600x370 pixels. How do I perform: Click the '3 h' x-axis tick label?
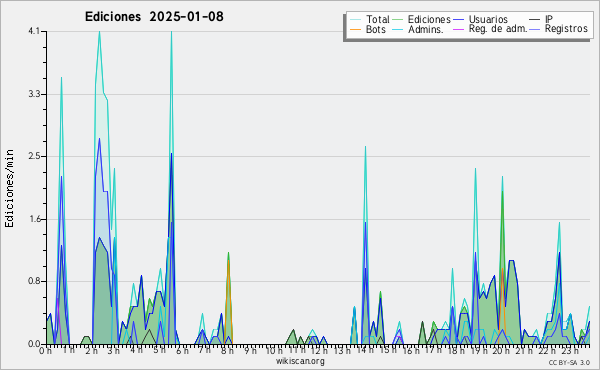pos(114,350)
